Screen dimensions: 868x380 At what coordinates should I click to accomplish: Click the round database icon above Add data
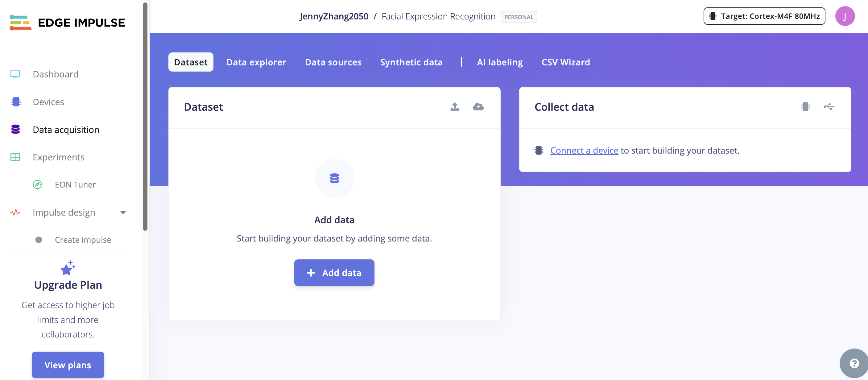(x=334, y=178)
